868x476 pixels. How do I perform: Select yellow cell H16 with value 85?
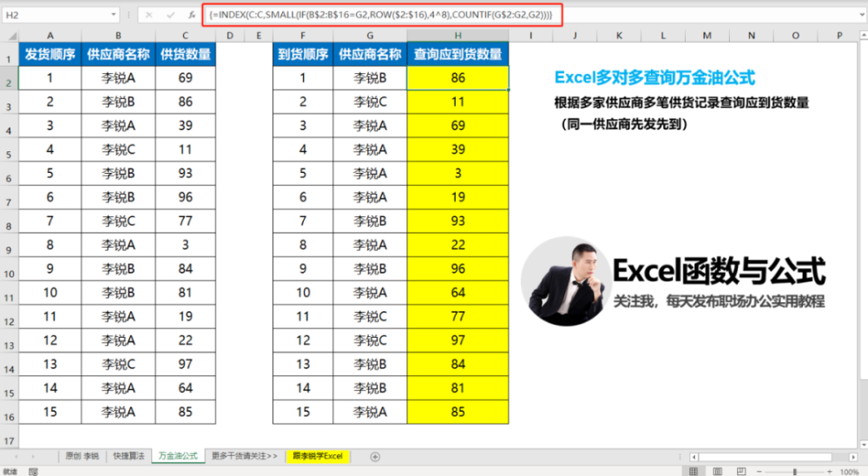click(457, 412)
